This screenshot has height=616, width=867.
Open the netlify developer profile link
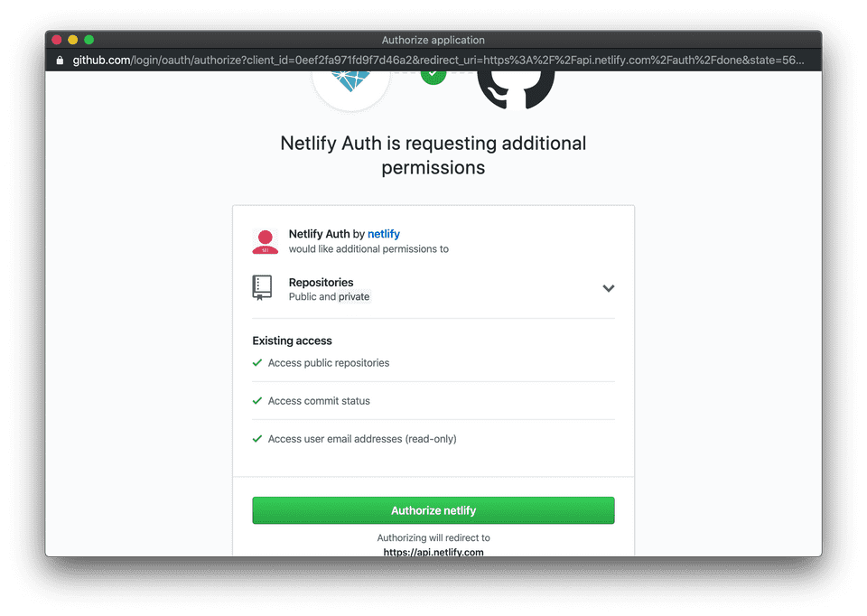tap(384, 233)
